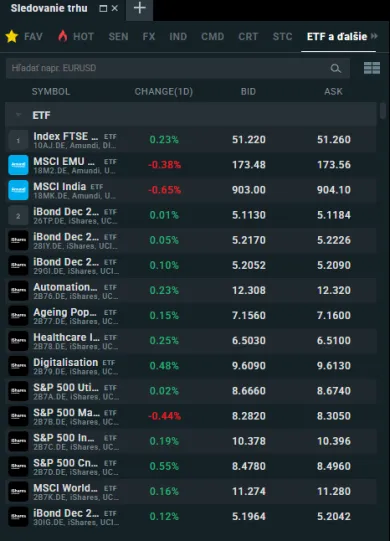The width and height of the screenshot is (390, 541).
Task: Click S&P 500 Ma change -0.44%
Action: pyautogui.click(x=164, y=416)
